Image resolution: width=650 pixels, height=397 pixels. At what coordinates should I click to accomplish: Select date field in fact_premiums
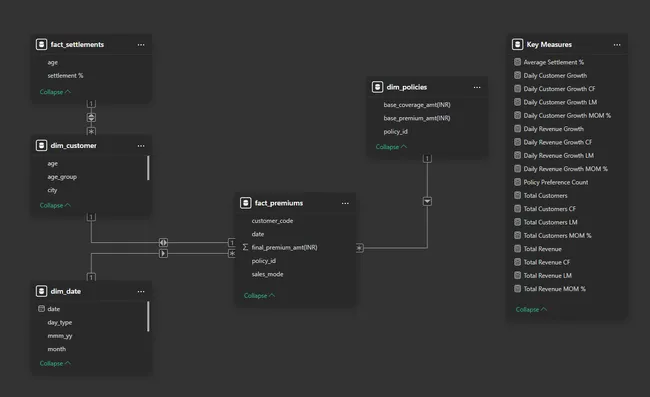pyautogui.click(x=258, y=234)
